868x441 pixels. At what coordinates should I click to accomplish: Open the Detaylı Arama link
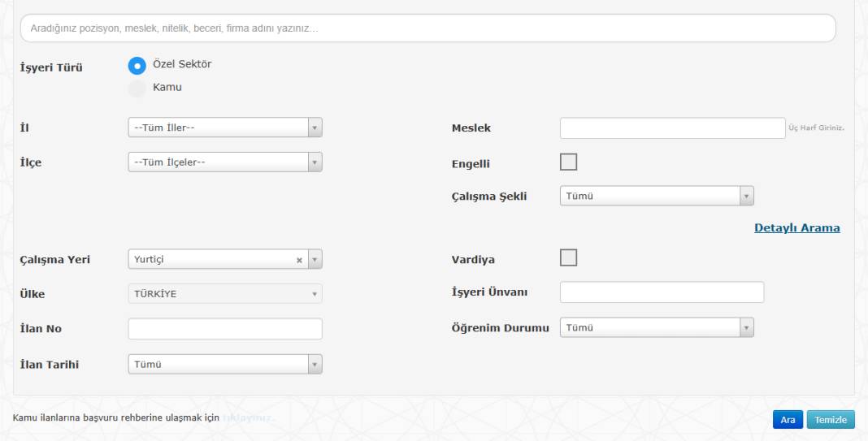pos(796,228)
